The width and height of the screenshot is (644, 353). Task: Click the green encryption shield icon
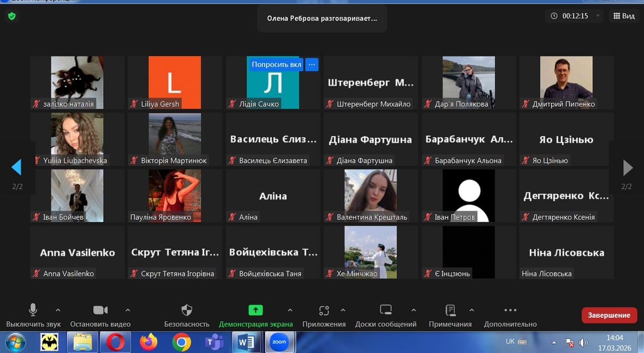12,16
